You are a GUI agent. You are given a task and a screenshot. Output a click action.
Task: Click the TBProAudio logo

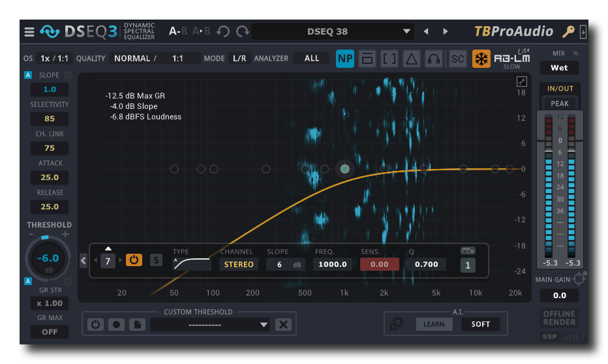pyautogui.click(x=513, y=31)
